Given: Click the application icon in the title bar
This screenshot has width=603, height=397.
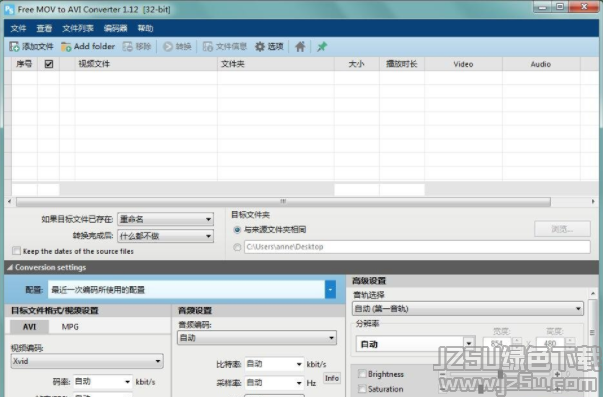Looking at the screenshot, I should [9, 9].
